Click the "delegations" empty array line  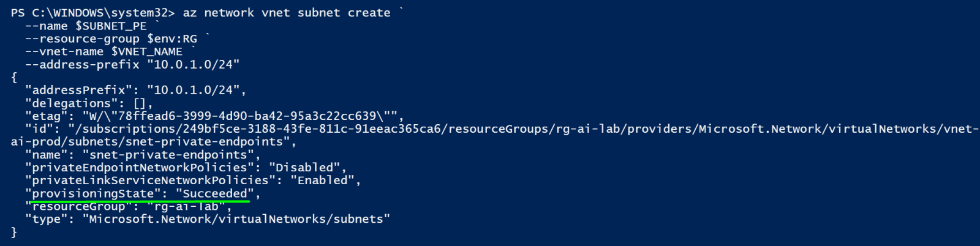coord(89,103)
